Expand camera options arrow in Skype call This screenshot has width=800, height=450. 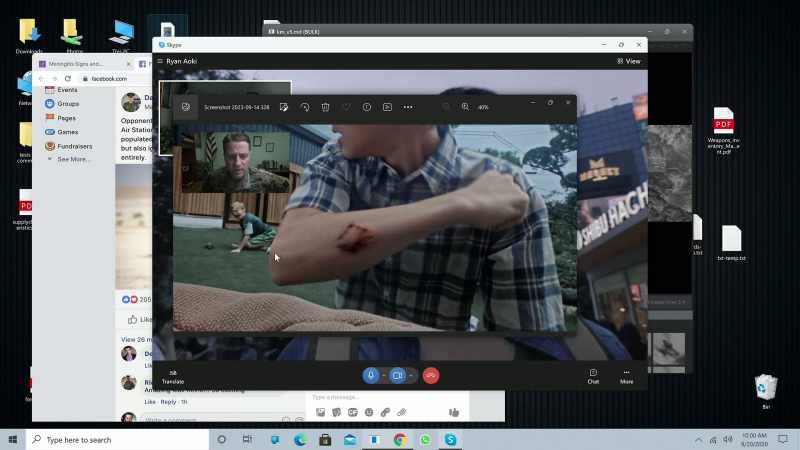411,376
